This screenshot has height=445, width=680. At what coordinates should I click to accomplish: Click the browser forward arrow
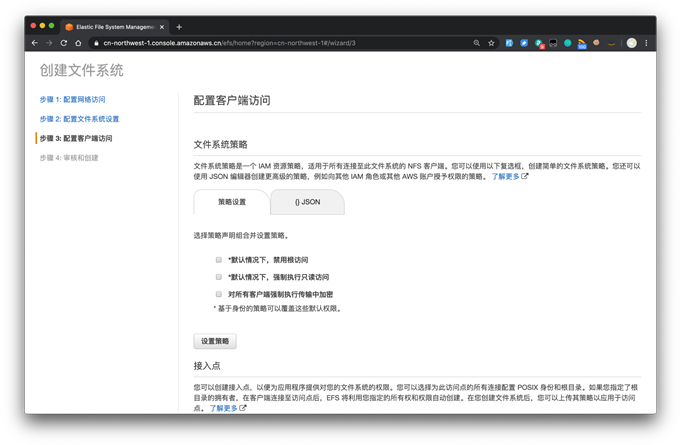point(49,43)
